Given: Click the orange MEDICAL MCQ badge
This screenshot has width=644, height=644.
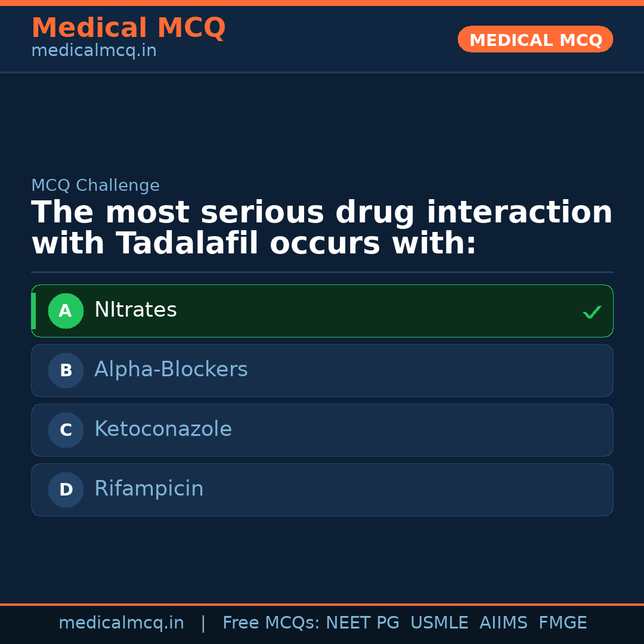Looking at the screenshot, I should coord(535,40).
